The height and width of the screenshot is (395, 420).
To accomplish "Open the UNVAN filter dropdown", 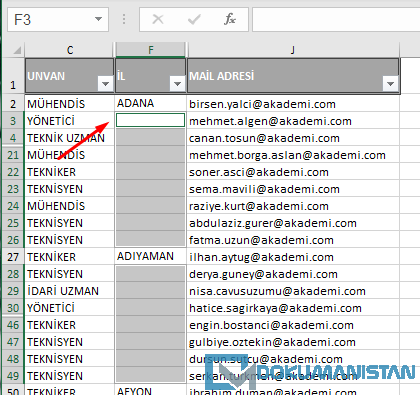I will pos(105,84).
